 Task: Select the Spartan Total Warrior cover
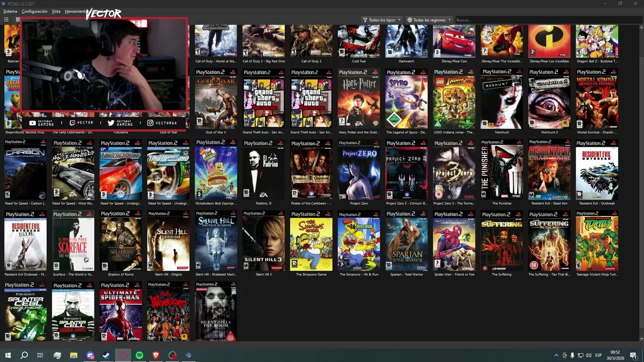click(x=407, y=241)
